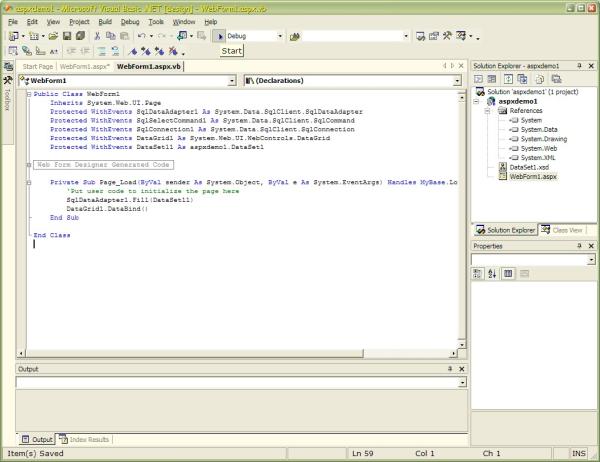
Task: Open the WebForm1 class name dropdown
Action: [232, 81]
